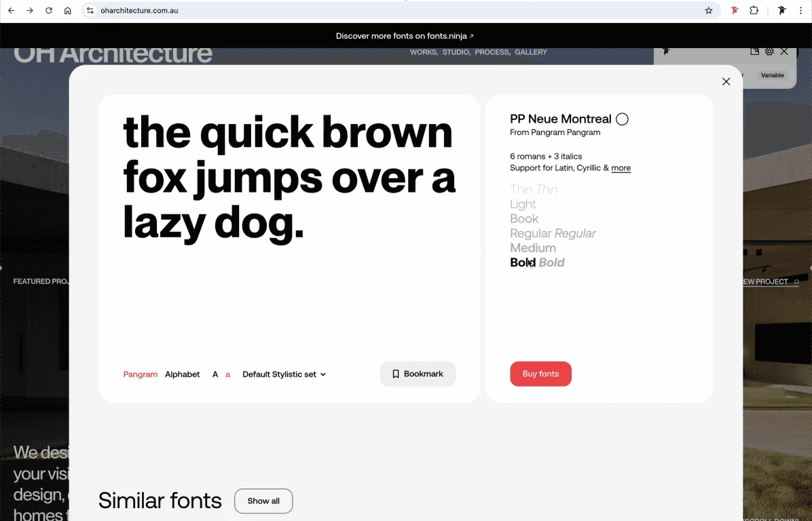The height and width of the screenshot is (521, 812).
Task: Switch preview to Pangram tab
Action: [141, 374]
